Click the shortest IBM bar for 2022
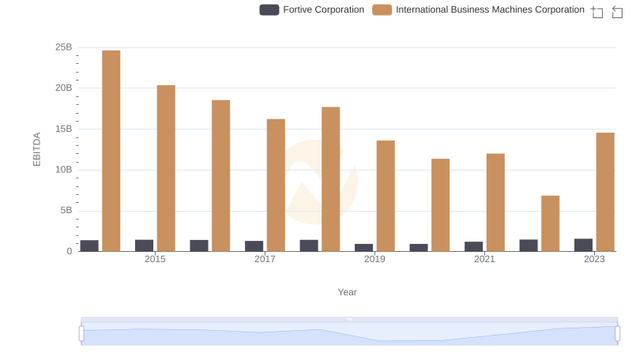 [x=550, y=223]
